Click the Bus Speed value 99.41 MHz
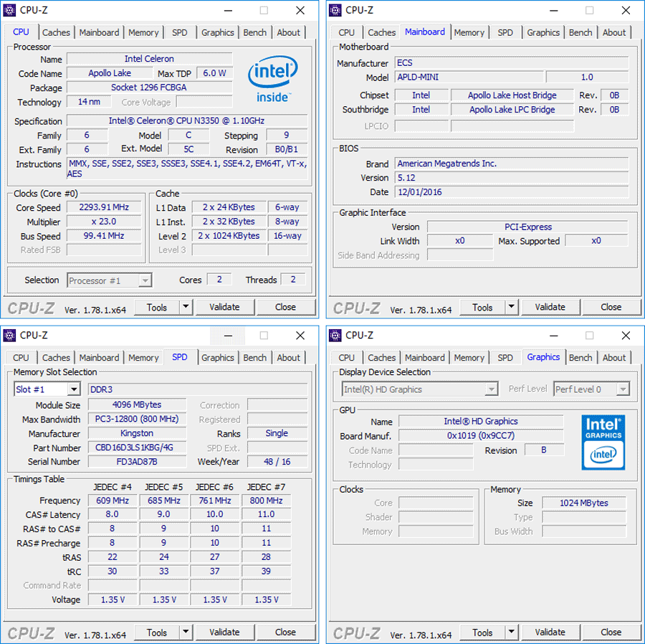Image resolution: width=645 pixels, height=644 pixels. (104, 236)
